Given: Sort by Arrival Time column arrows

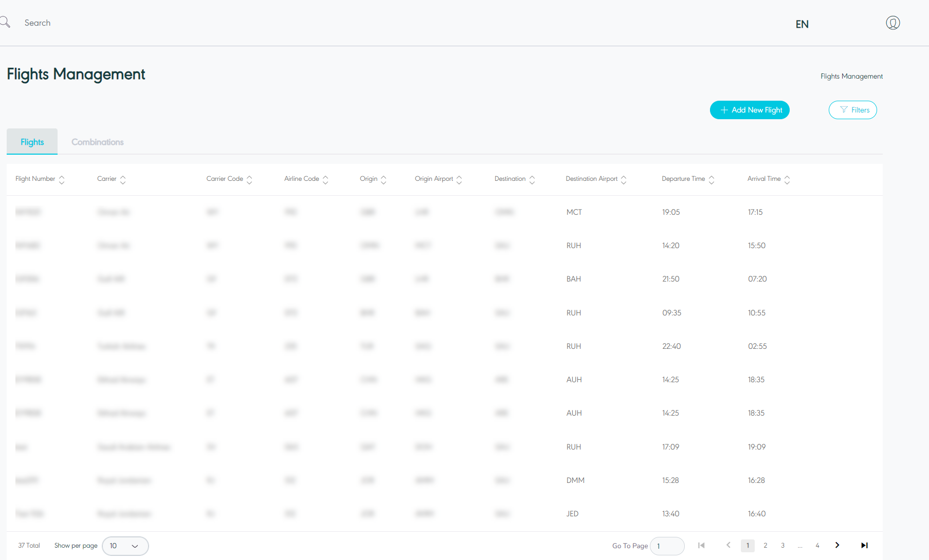Looking at the screenshot, I should pos(787,179).
